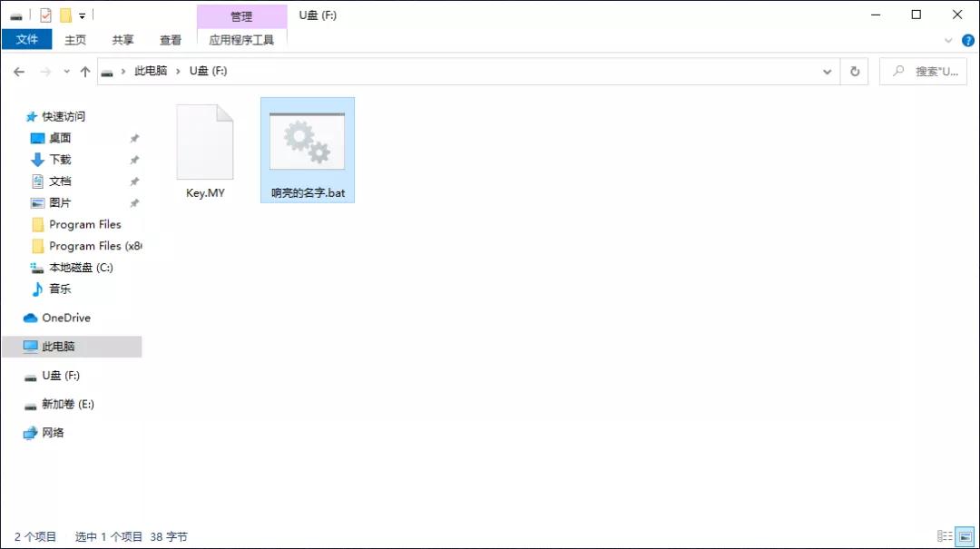980x549 pixels.
Task: Click the help ribbon area scroll chevron
Action: [947, 40]
